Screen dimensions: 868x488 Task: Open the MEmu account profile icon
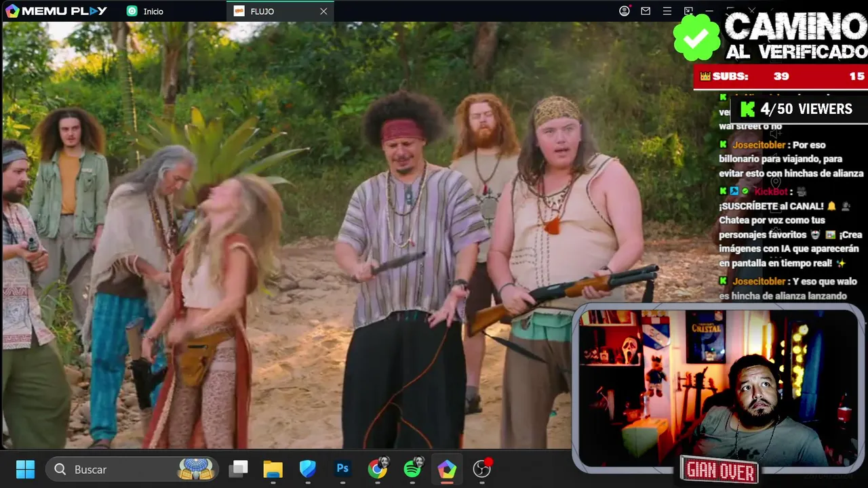[625, 11]
